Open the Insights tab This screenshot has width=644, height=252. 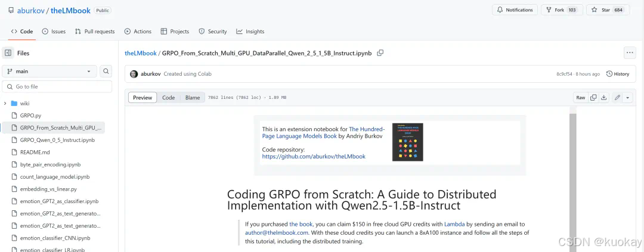[250, 31]
